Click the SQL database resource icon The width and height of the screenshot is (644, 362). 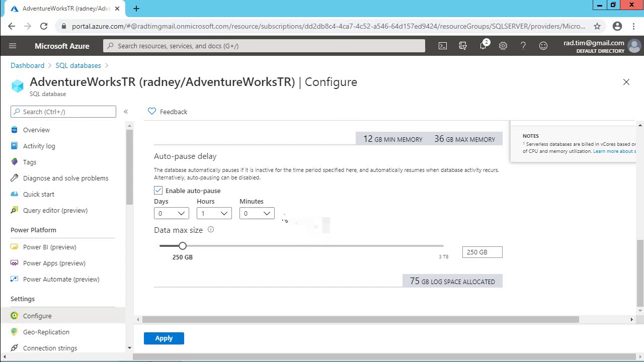coord(18,86)
